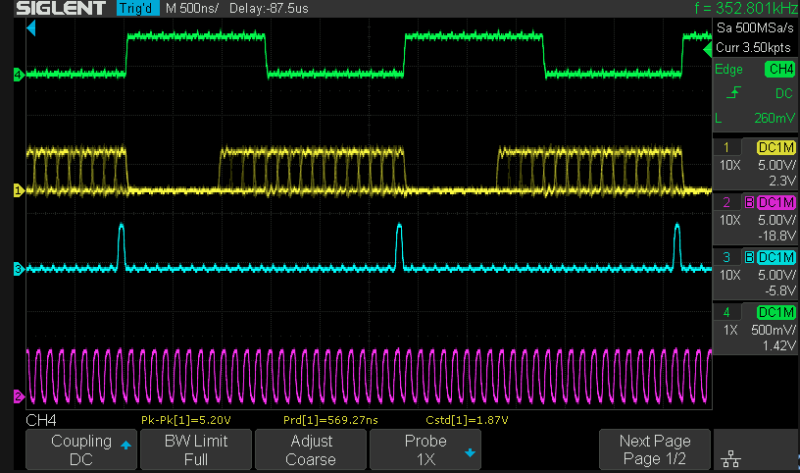The width and height of the screenshot is (800, 473).
Task: Toggle Adjust between Coarse and Fine
Action: coord(311,450)
